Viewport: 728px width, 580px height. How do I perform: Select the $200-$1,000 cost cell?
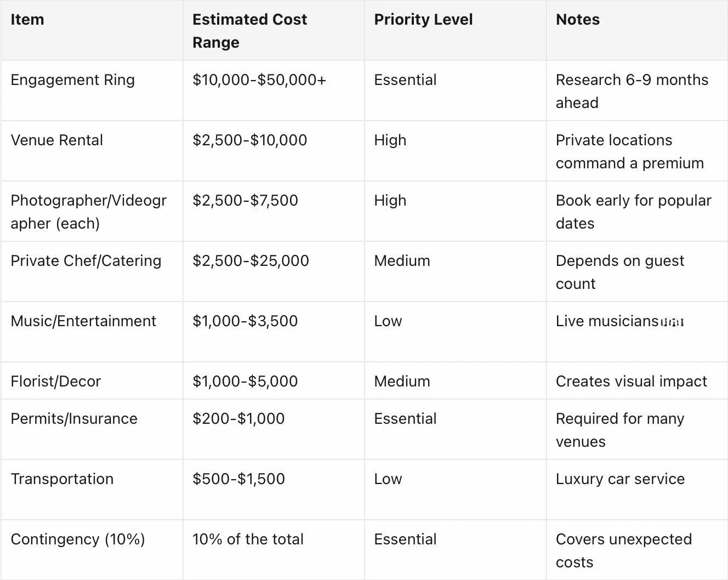coord(238,419)
